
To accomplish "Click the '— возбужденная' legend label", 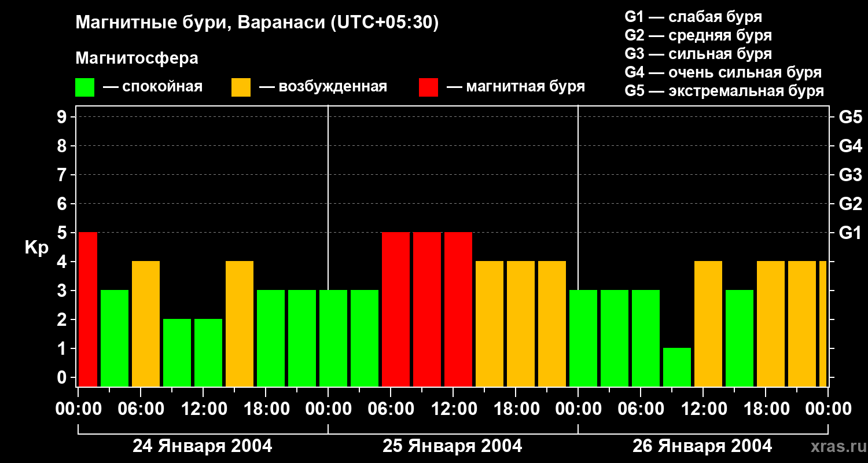I will (x=323, y=87).
